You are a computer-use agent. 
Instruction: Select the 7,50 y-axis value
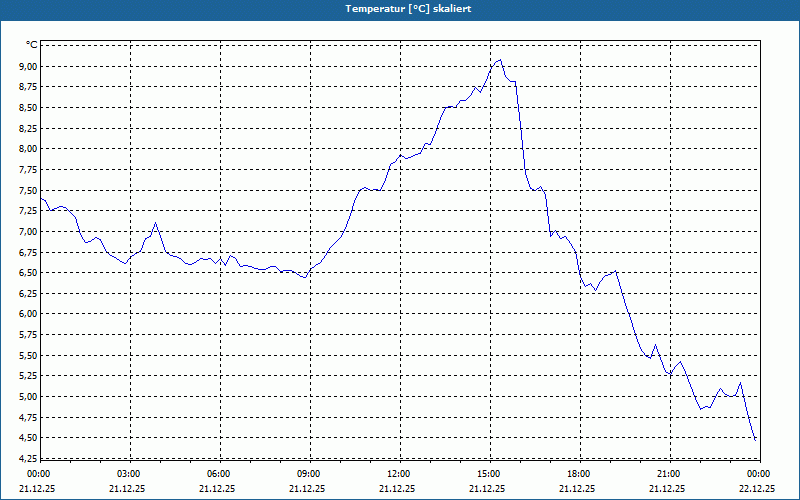[x=29, y=190]
